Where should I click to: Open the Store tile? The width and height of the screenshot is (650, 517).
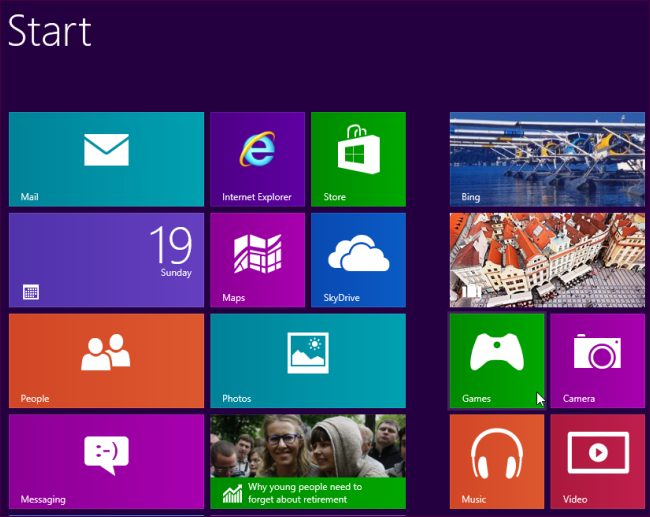(x=358, y=159)
